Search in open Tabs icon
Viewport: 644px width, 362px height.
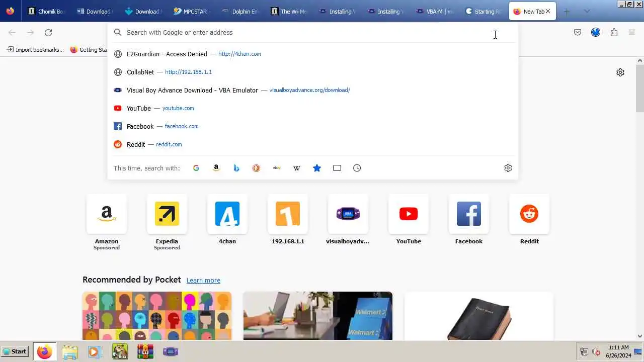[x=337, y=168]
